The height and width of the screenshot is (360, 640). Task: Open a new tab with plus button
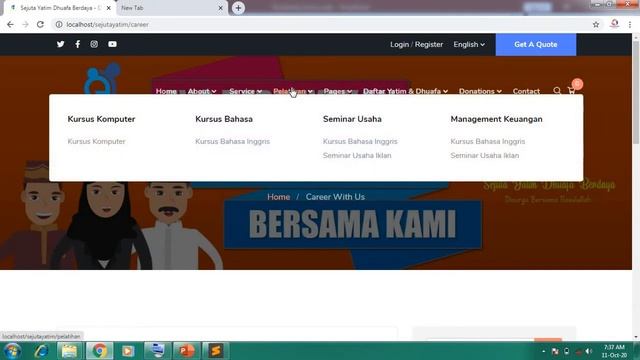[x=238, y=8]
